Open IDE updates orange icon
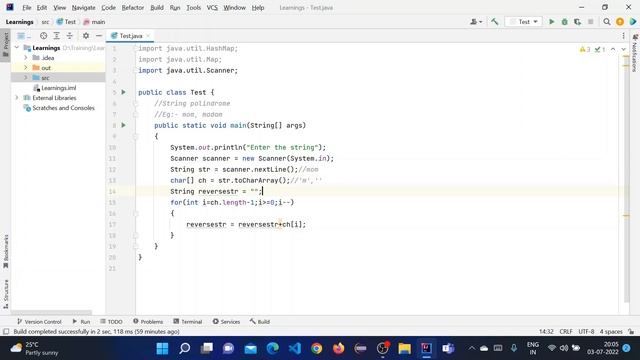The height and width of the screenshot is (360, 640). click(x=620, y=22)
